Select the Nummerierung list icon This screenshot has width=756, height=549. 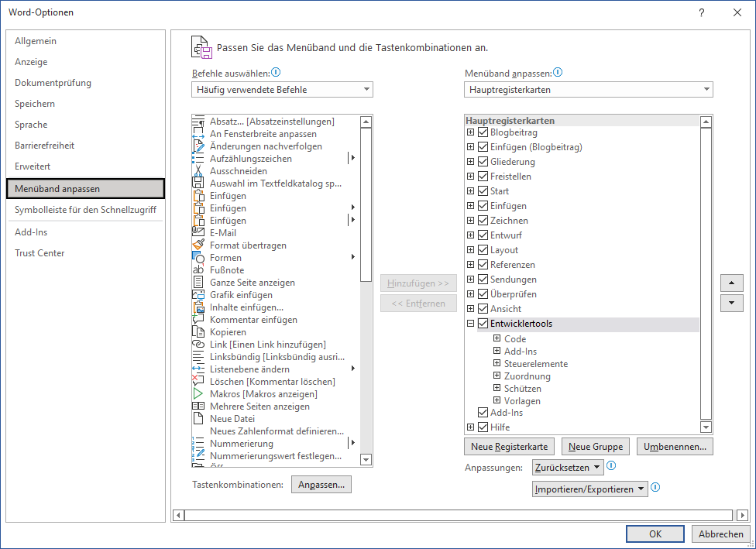pyautogui.click(x=198, y=444)
